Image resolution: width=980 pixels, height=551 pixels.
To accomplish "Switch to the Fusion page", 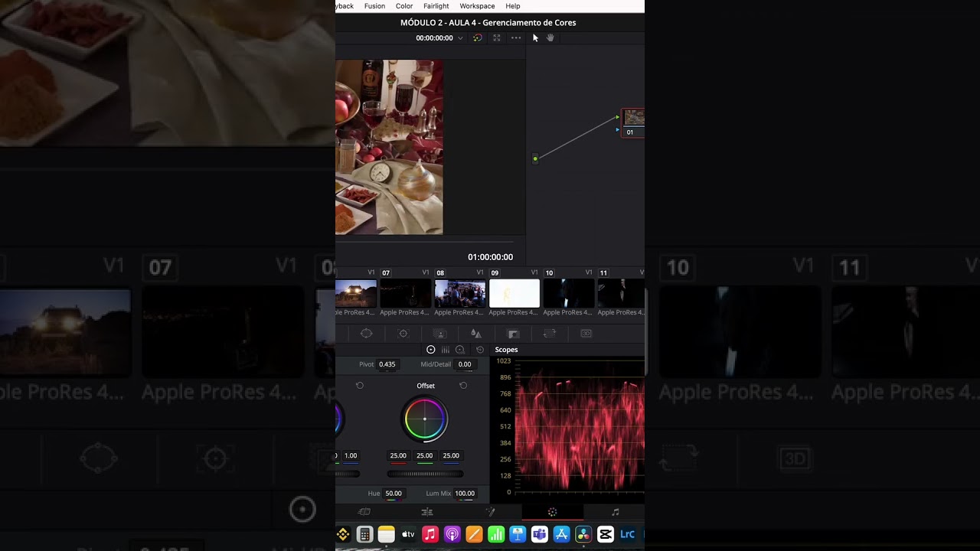I will [490, 512].
